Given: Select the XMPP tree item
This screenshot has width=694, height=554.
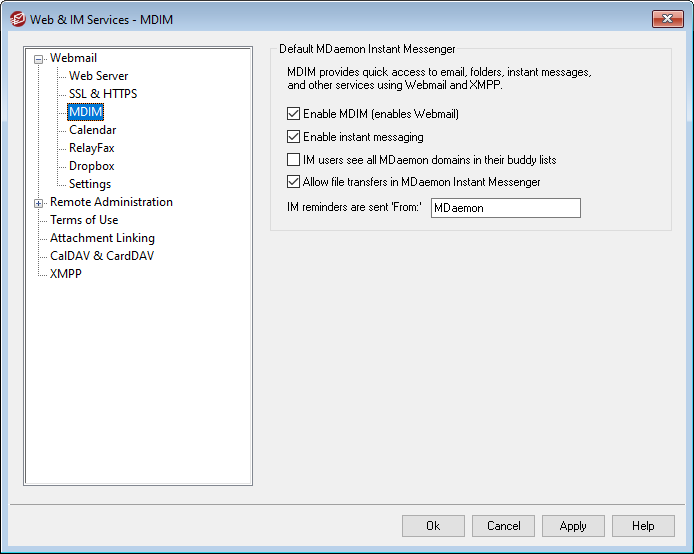Looking at the screenshot, I should click(66, 274).
